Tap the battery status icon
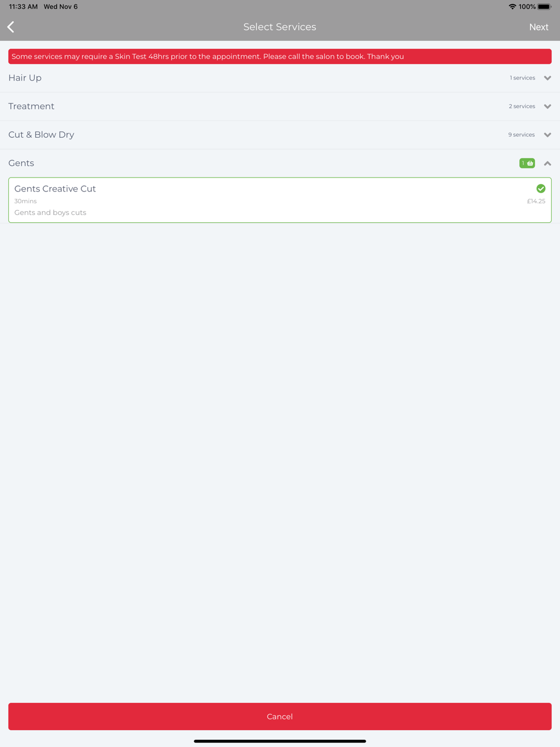 (544, 7)
